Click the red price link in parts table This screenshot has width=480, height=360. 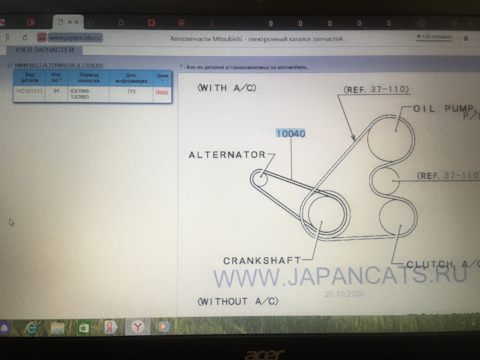[x=161, y=92]
